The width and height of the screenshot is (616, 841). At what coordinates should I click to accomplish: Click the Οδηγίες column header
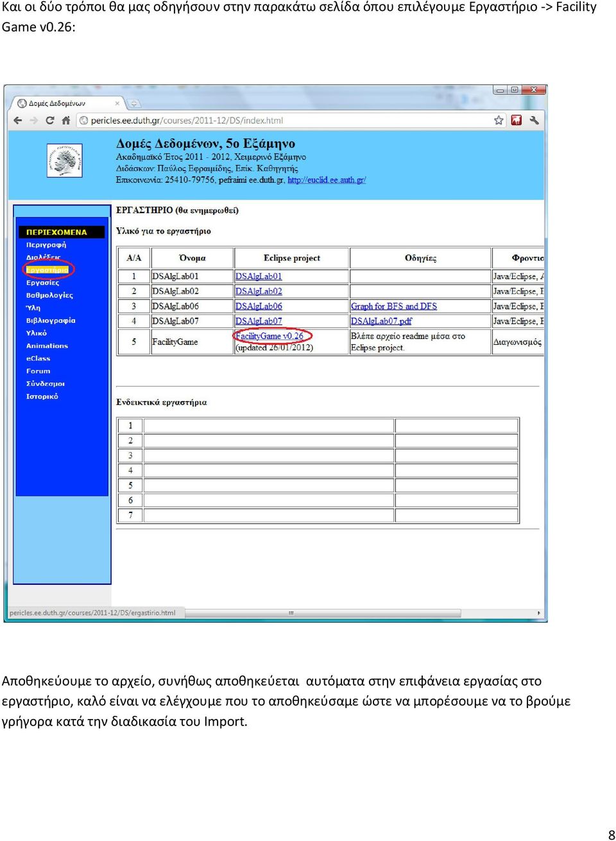pos(421,258)
